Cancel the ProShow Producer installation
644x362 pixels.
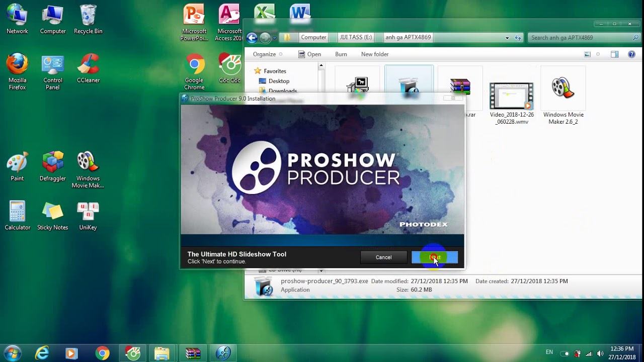383,257
